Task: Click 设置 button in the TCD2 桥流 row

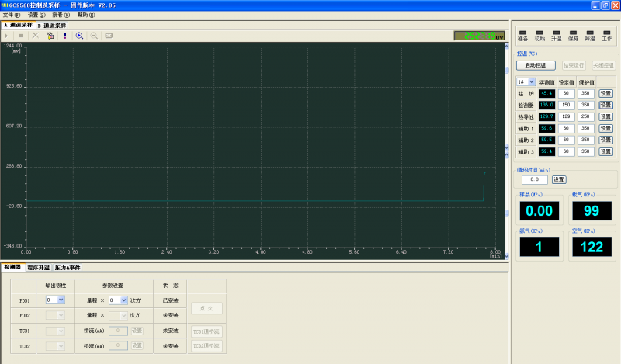Action: point(137,345)
